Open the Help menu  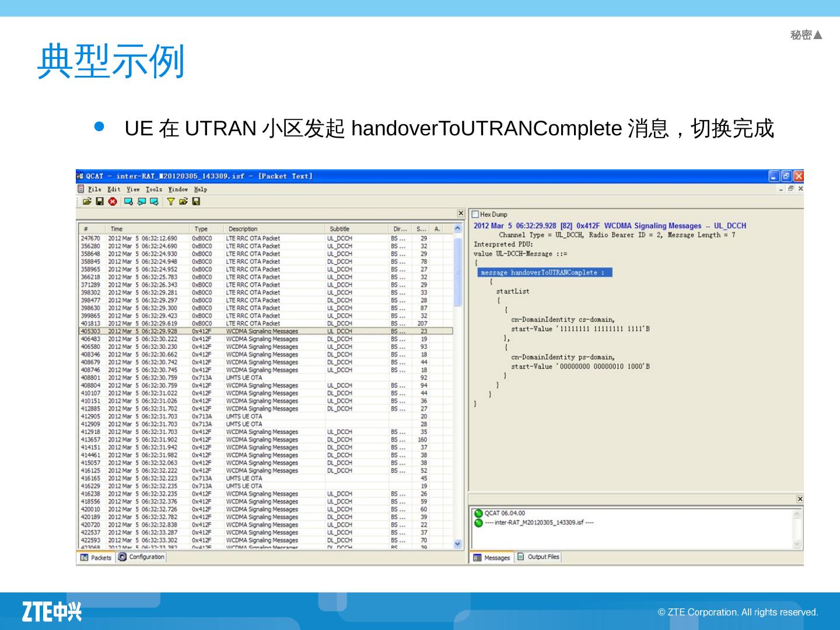point(201,190)
